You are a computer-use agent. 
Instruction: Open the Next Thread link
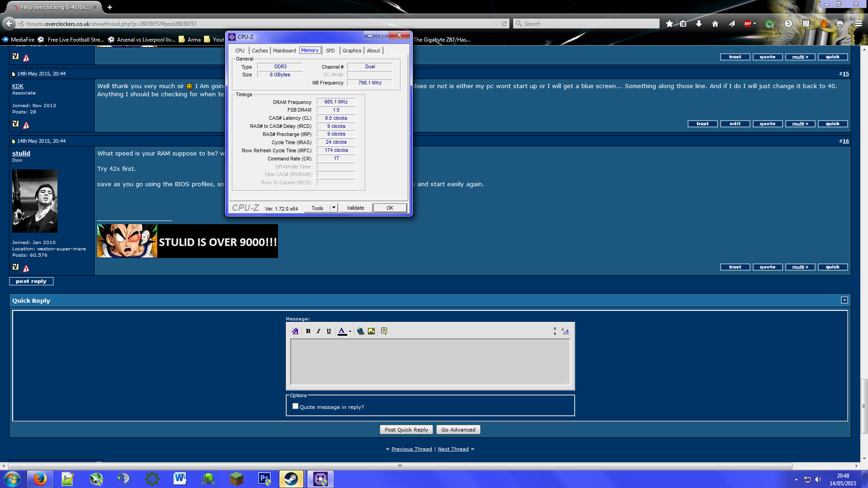click(453, 449)
